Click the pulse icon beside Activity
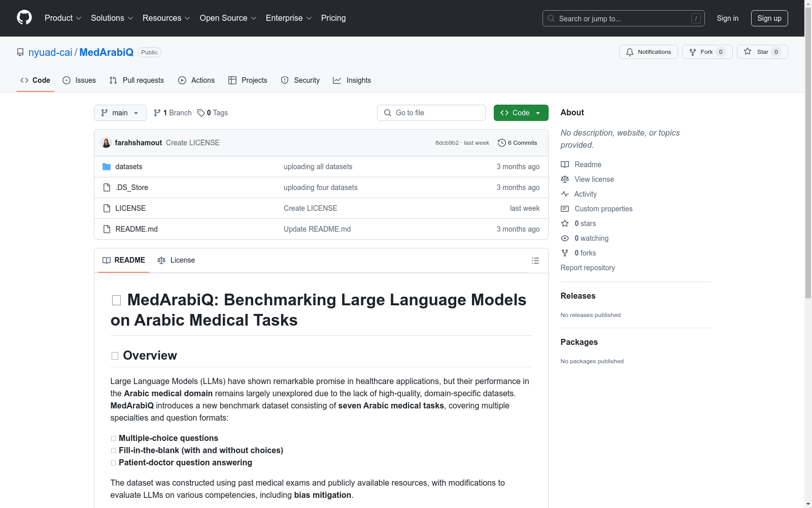 tap(565, 194)
